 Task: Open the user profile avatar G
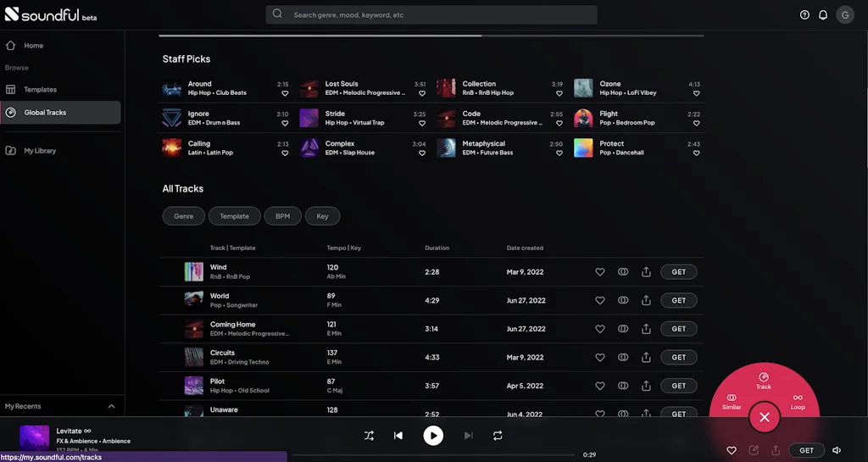pyautogui.click(x=845, y=15)
